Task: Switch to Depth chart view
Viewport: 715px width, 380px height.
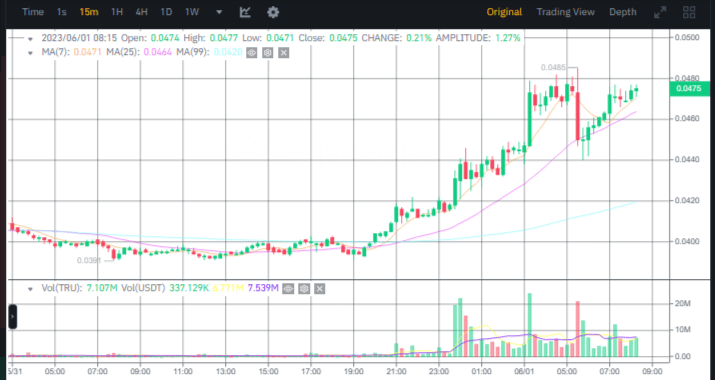Action: coord(622,12)
